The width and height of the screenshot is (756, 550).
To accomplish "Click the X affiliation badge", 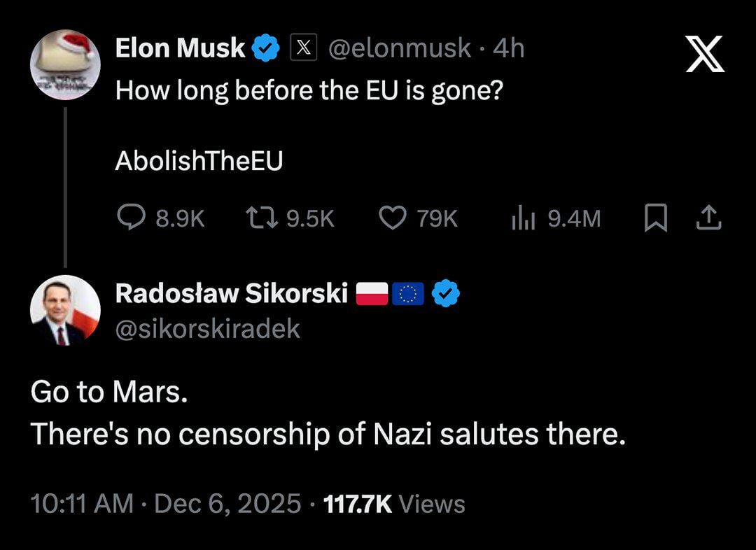I will 304,48.
